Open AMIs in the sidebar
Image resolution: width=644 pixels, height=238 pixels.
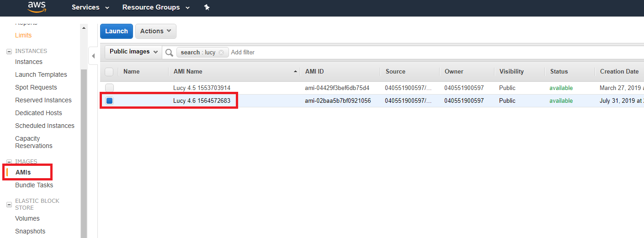23,172
